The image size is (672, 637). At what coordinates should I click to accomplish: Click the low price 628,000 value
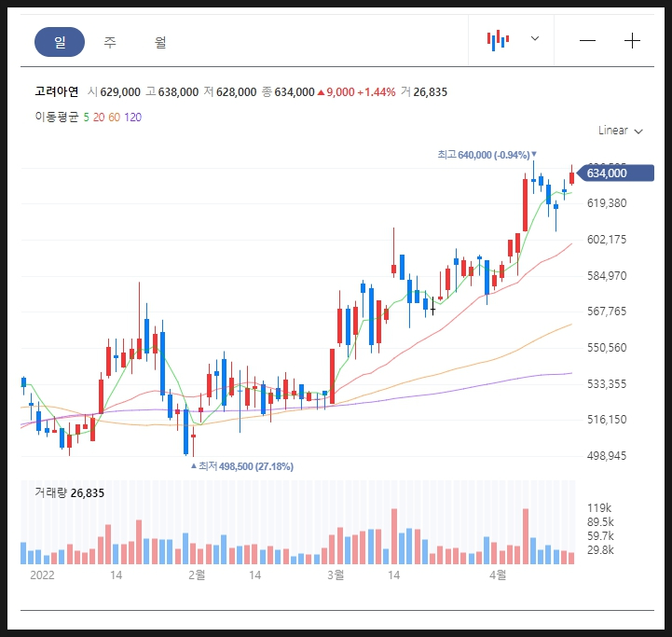(236, 91)
